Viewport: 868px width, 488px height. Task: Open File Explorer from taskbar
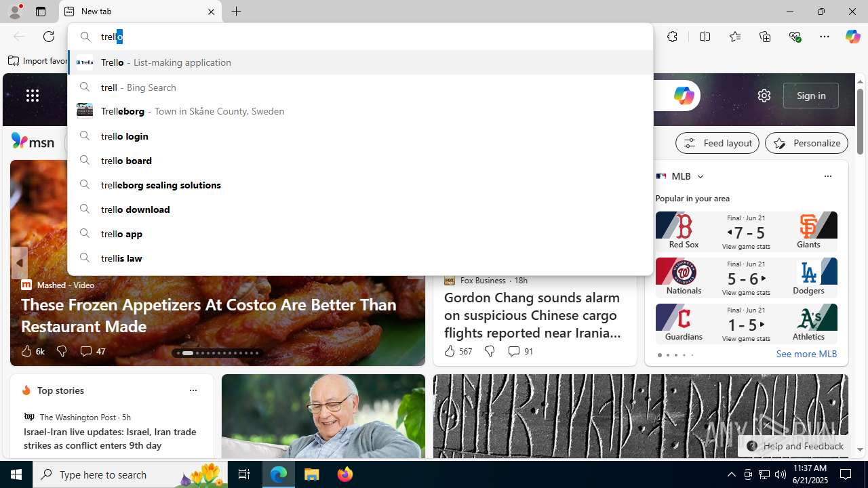tap(312, 474)
